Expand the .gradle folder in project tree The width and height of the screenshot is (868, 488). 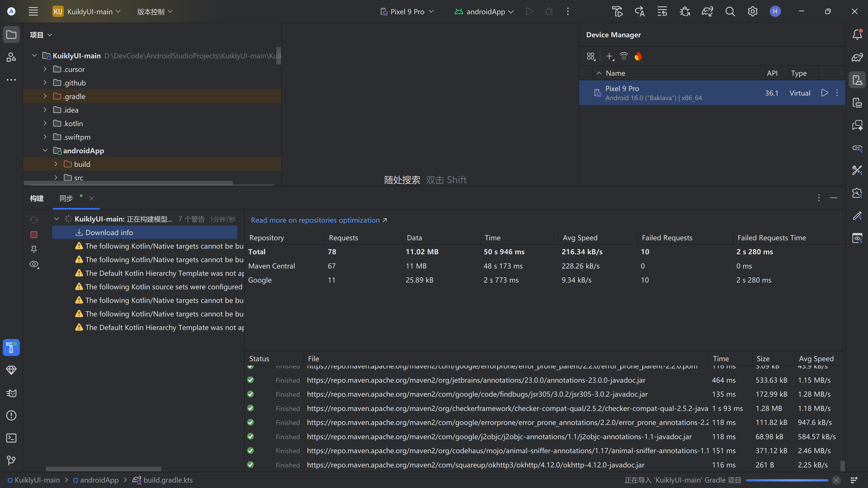click(x=45, y=96)
